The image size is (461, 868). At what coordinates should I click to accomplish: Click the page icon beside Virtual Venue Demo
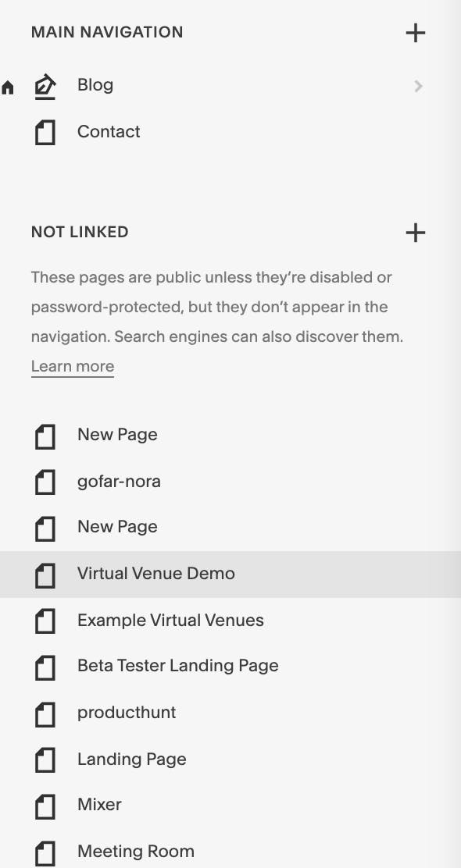pyautogui.click(x=45, y=575)
